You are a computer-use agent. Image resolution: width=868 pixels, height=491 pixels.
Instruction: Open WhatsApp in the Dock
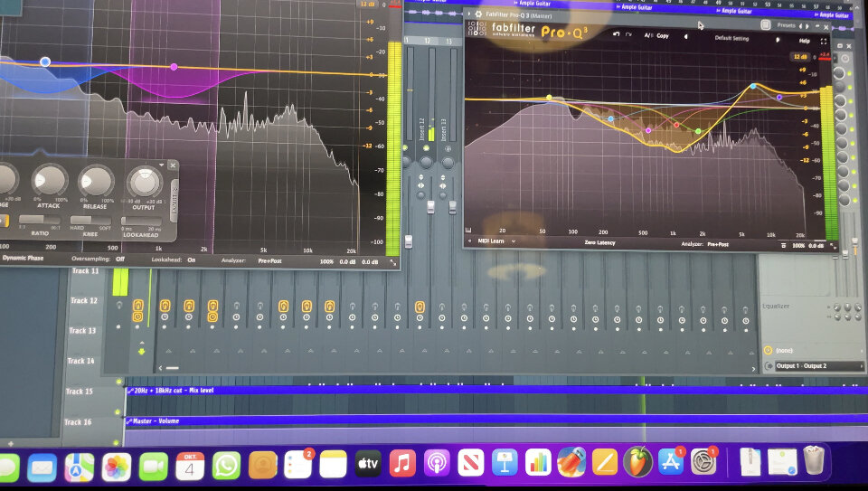[x=226, y=465]
